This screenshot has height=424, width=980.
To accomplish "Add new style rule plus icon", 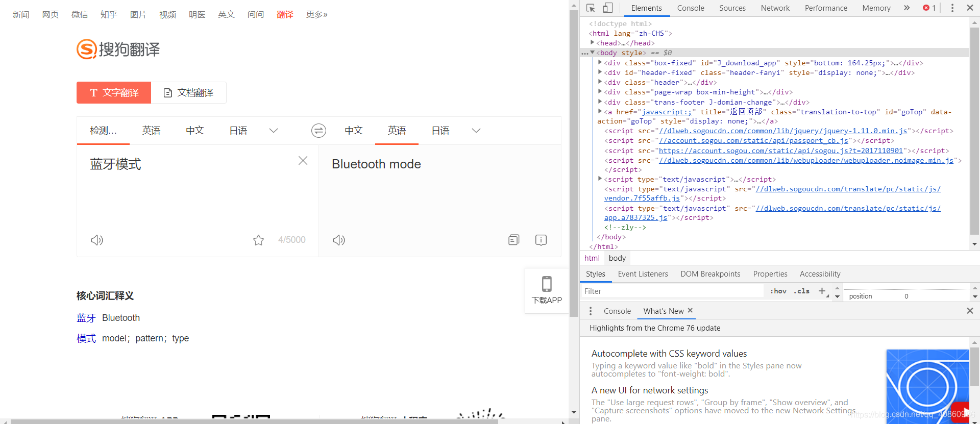I will click(x=822, y=291).
